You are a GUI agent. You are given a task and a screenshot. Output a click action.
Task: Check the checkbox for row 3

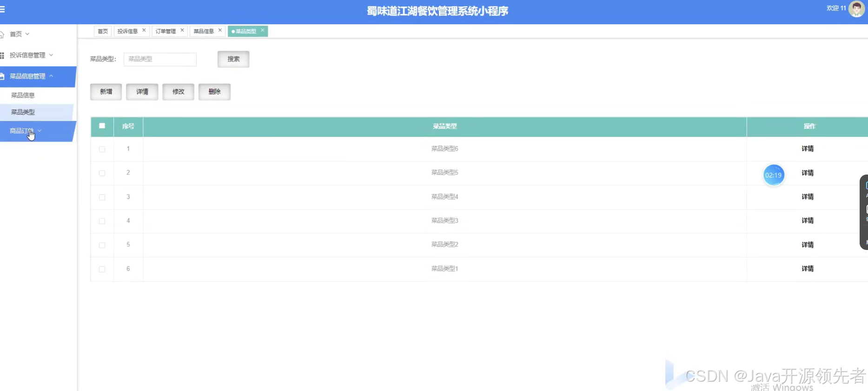click(x=102, y=197)
